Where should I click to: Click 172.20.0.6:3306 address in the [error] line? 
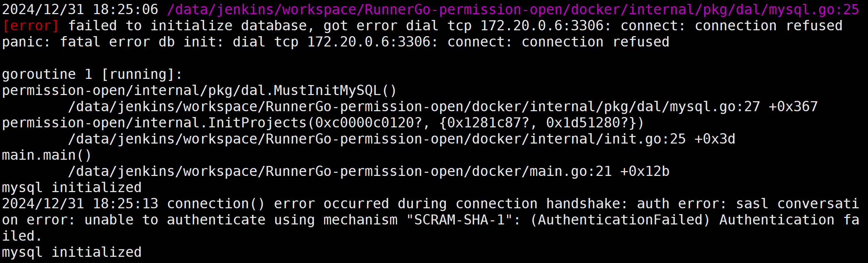point(545,26)
